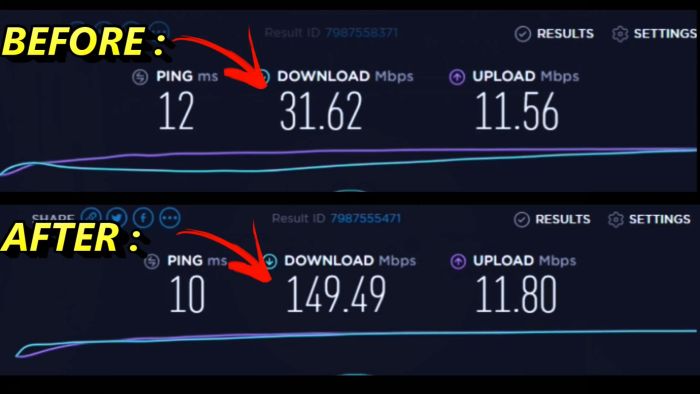This screenshot has height=394, width=700.
Task: Click the Facebook share icon
Action: [143, 218]
